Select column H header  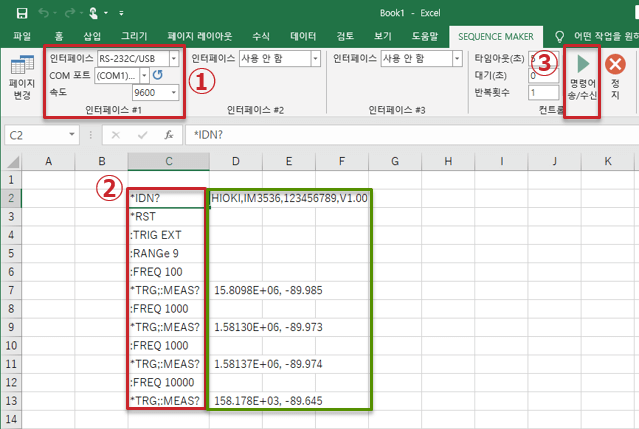[x=448, y=162]
